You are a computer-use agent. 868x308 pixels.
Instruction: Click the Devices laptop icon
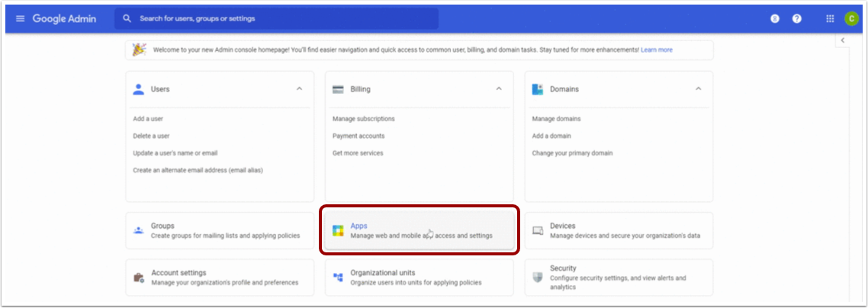tap(538, 230)
